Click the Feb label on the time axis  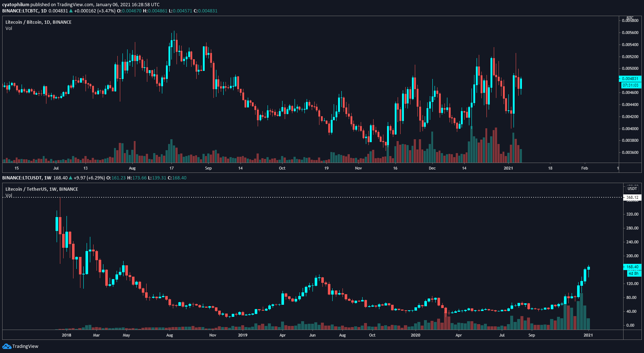point(584,168)
